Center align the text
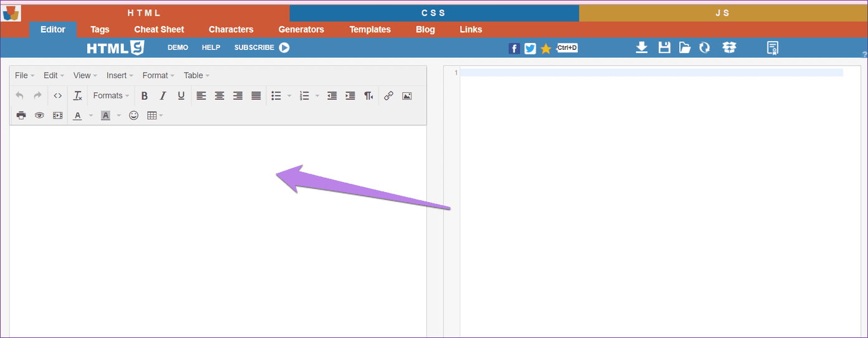Image resolution: width=868 pixels, height=338 pixels. (219, 96)
